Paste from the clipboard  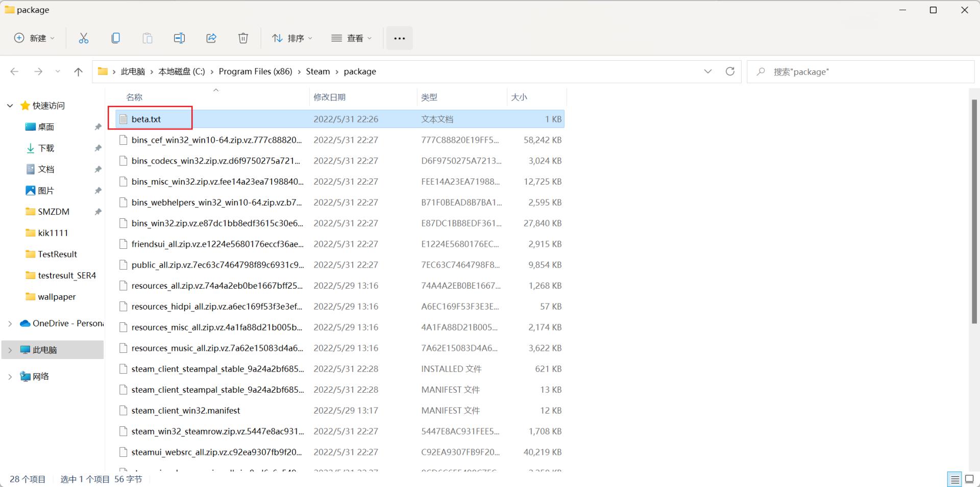click(148, 38)
